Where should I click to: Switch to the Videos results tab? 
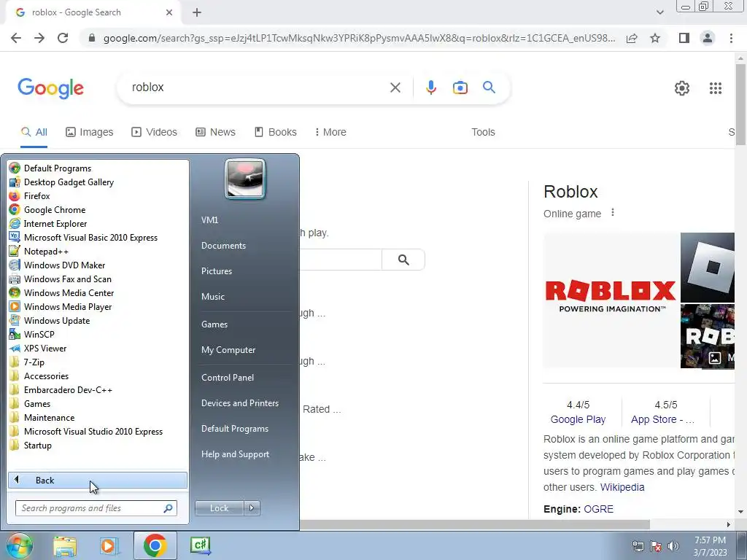pyautogui.click(x=155, y=132)
